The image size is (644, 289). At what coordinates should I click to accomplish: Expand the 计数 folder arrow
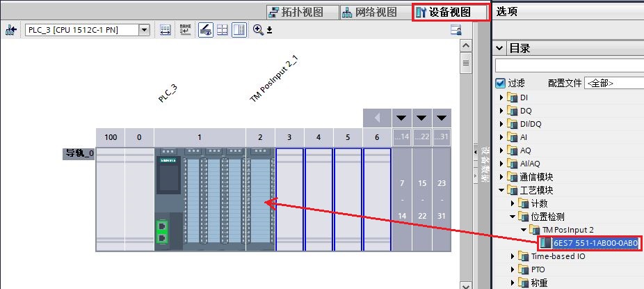pos(513,203)
